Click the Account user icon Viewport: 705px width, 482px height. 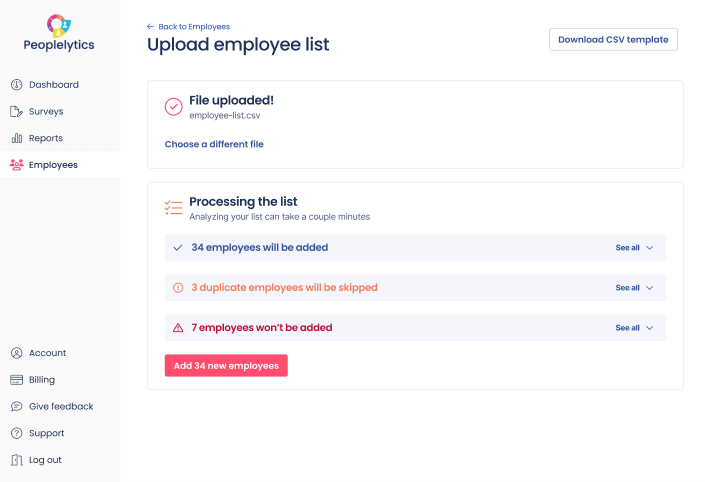(17, 353)
